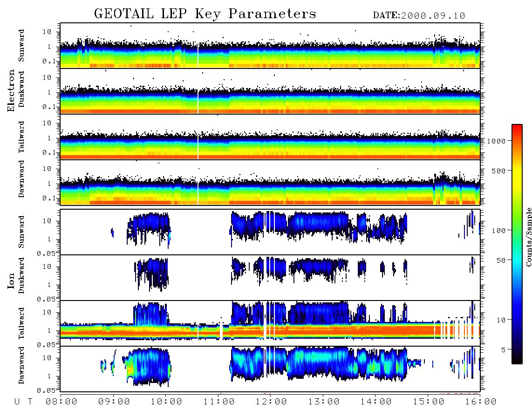Click the 50 color scale label
The height and width of the screenshot is (410, 532).
pos(501,260)
